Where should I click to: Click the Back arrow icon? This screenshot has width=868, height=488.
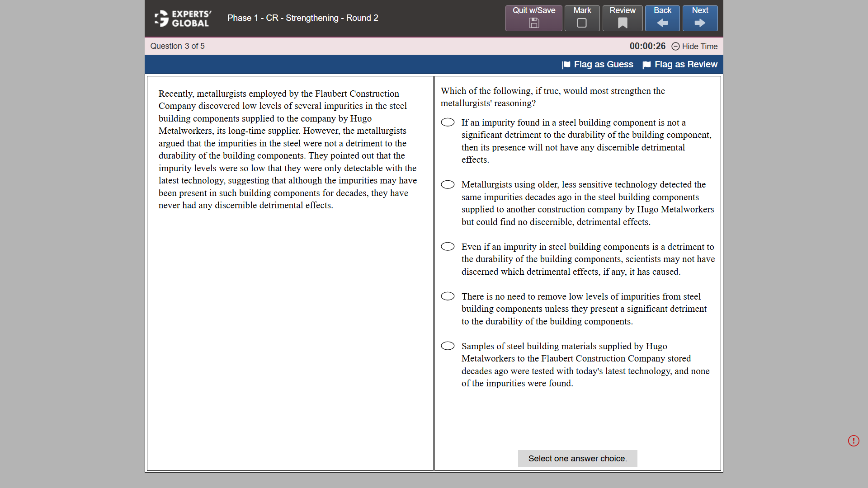click(x=662, y=23)
